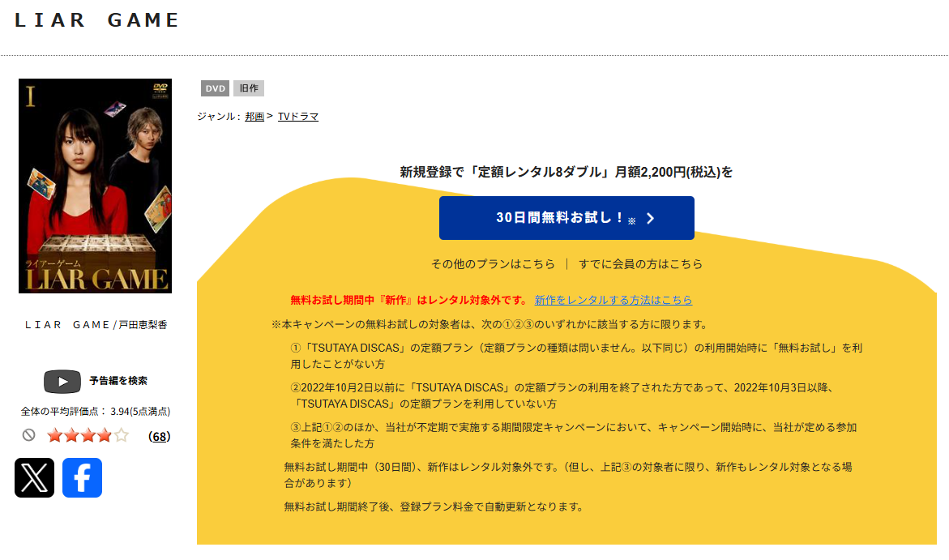This screenshot has width=949, height=560.
Task: Open 新作をレンタルする方法はこちら link
Action: click(x=613, y=300)
